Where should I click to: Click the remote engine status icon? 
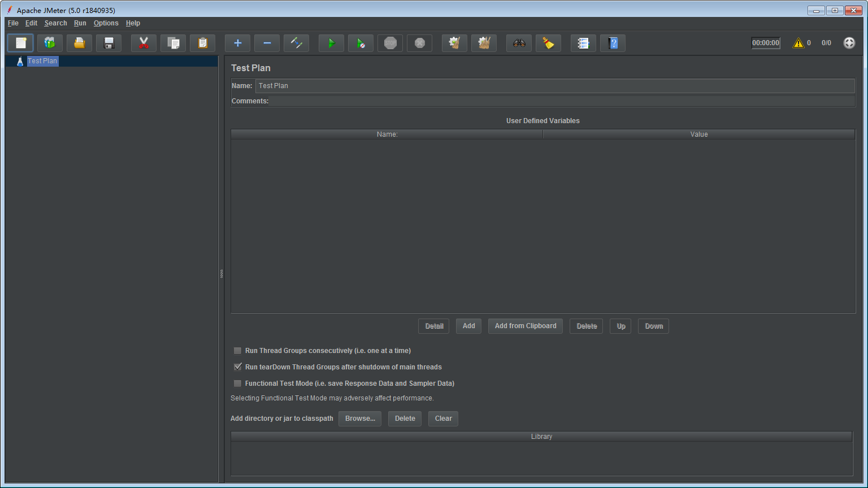[x=849, y=43]
